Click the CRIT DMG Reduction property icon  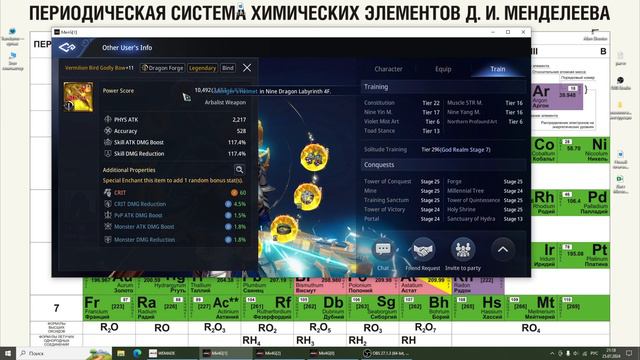pyautogui.click(x=108, y=204)
